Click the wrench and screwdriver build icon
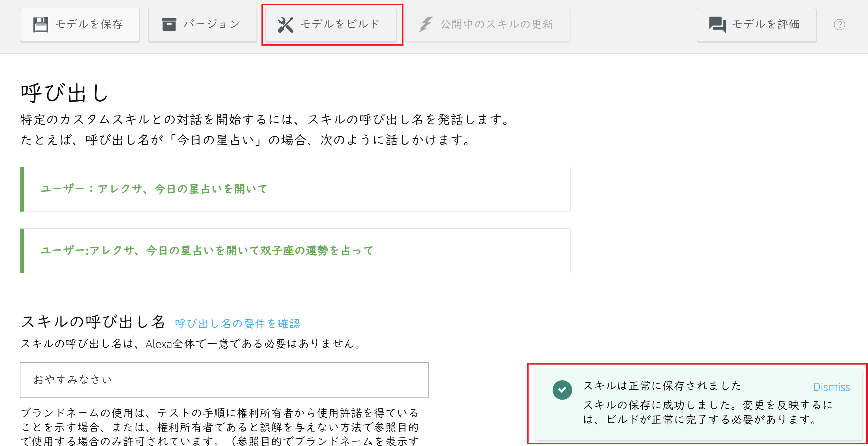 coord(285,25)
